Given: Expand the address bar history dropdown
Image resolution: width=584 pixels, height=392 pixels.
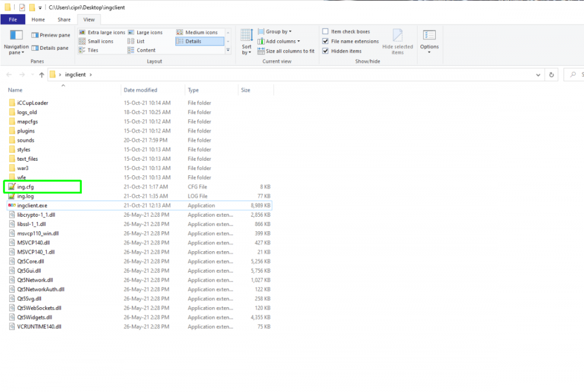Looking at the screenshot, I should click(538, 74).
